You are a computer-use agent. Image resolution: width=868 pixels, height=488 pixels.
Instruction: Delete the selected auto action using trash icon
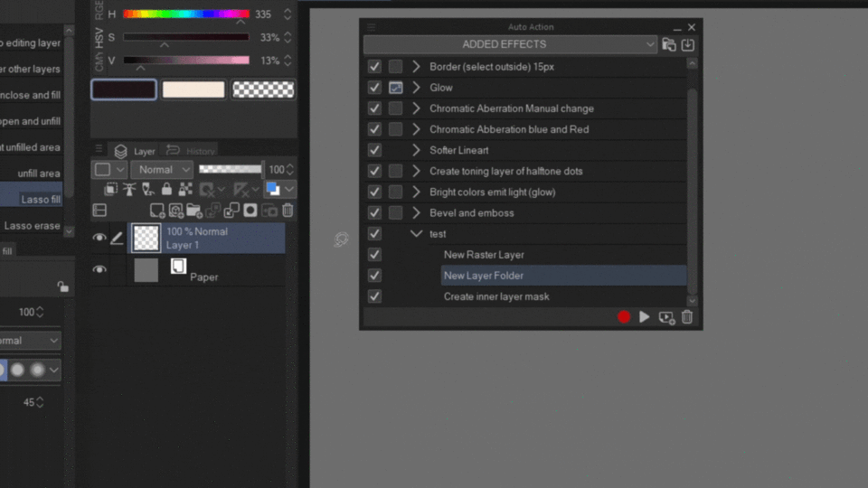687,317
